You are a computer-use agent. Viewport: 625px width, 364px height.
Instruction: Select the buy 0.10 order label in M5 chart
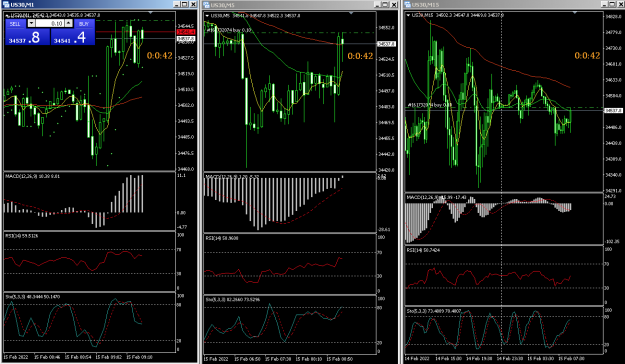[228, 30]
